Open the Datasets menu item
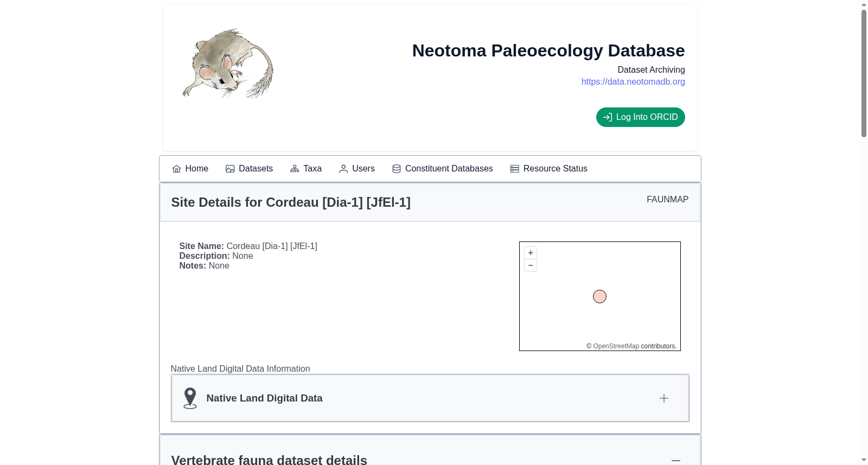 click(x=249, y=169)
